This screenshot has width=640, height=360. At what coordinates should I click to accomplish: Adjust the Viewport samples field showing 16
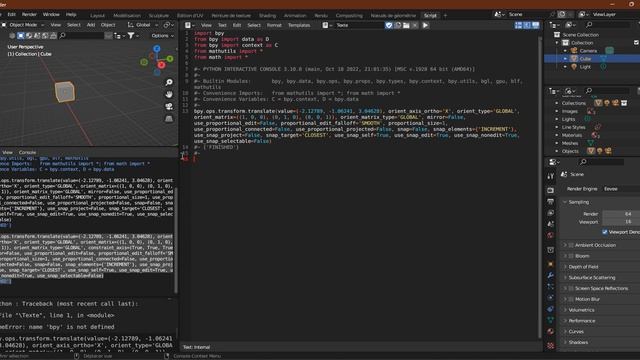(x=621, y=222)
